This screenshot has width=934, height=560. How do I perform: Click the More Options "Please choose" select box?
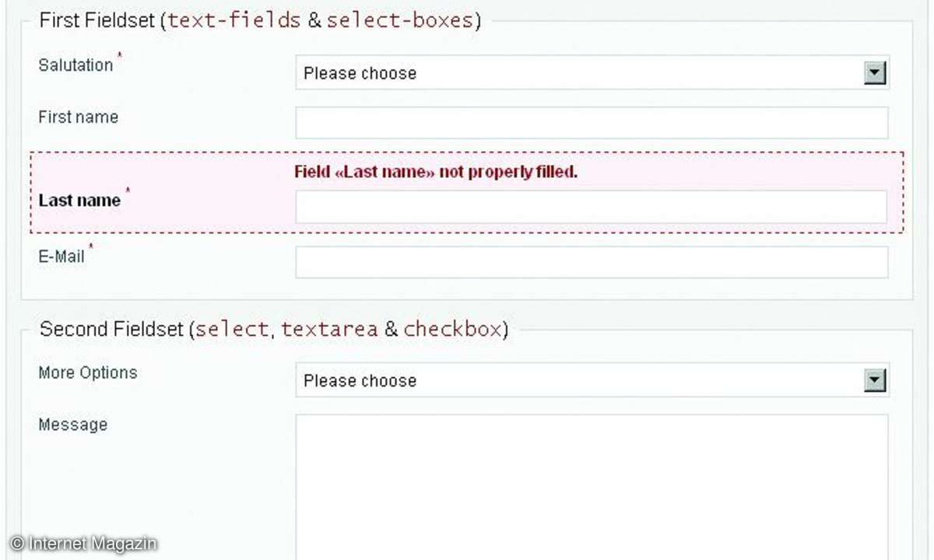pyautogui.click(x=592, y=380)
